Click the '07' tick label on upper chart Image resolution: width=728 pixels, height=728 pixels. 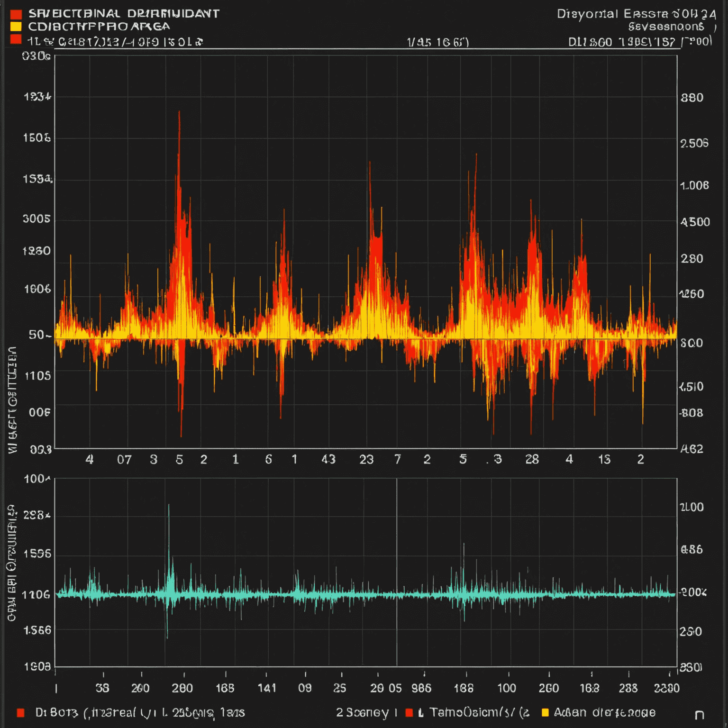point(124,459)
